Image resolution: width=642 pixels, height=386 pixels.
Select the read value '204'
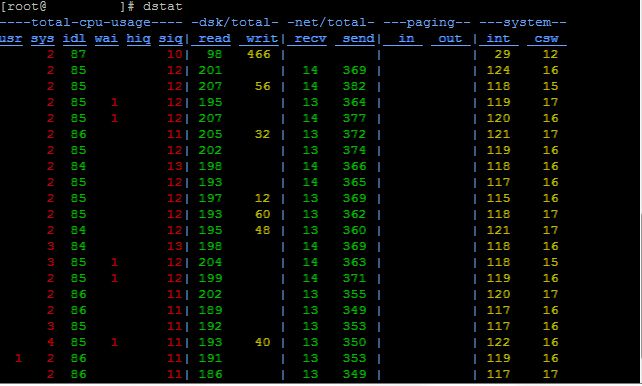(x=210, y=262)
